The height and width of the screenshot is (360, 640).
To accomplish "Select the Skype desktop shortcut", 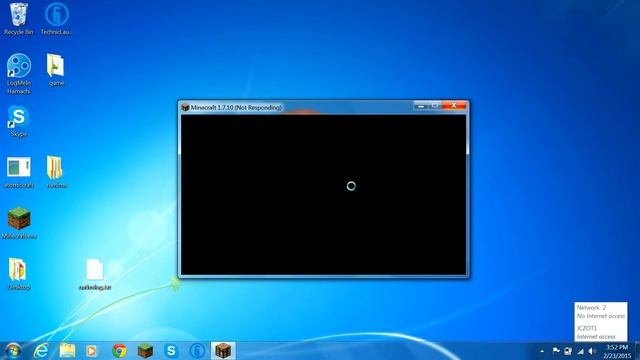I will coord(18,121).
